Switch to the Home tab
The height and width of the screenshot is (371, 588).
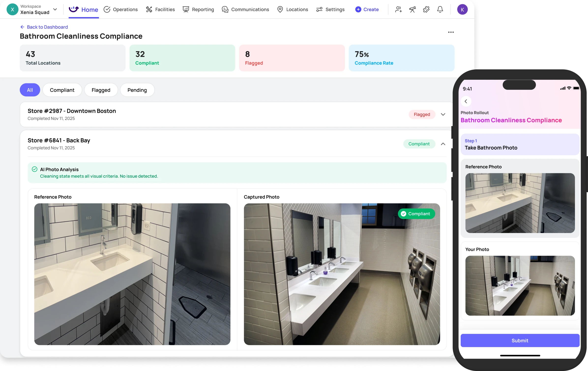(84, 9)
